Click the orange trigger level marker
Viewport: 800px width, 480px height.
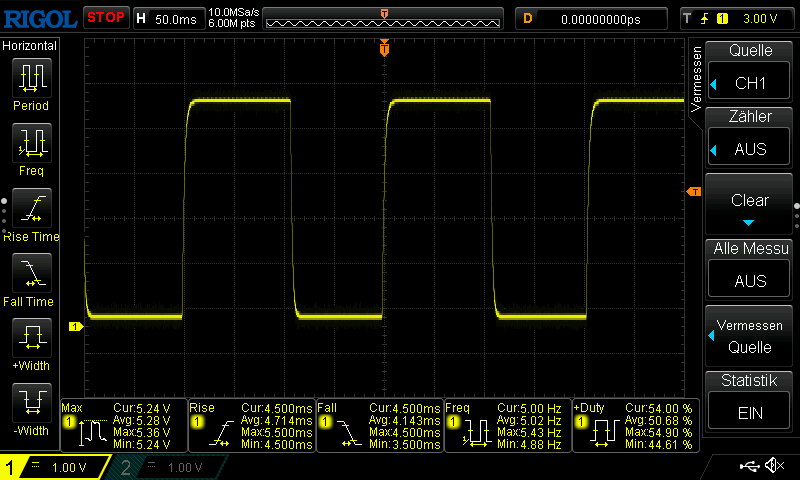(x=694, y=192)
